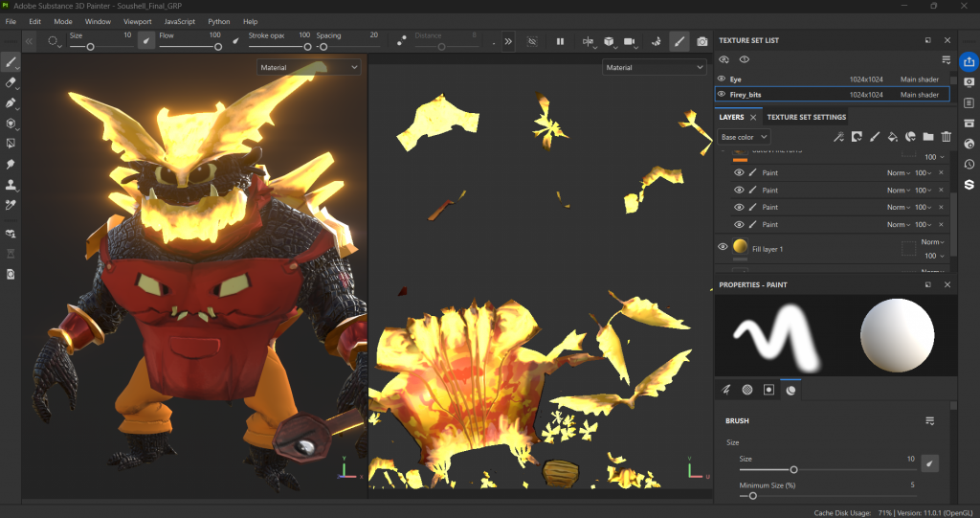
Task: Open the Edit menu
Action: pos(35,21)
